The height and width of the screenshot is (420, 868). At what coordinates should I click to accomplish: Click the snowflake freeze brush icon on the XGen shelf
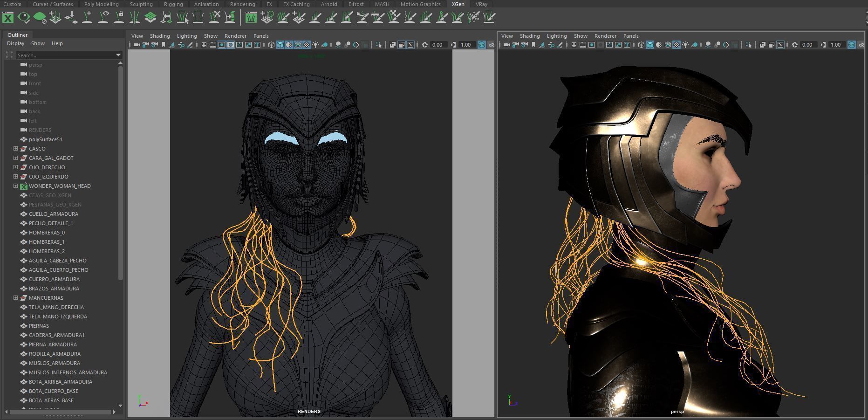(x=473, y=18)
